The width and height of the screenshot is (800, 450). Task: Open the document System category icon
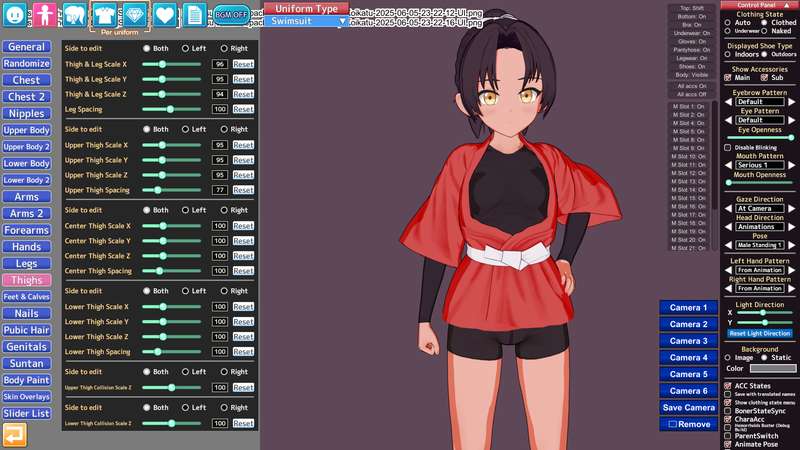coord(194,15)
